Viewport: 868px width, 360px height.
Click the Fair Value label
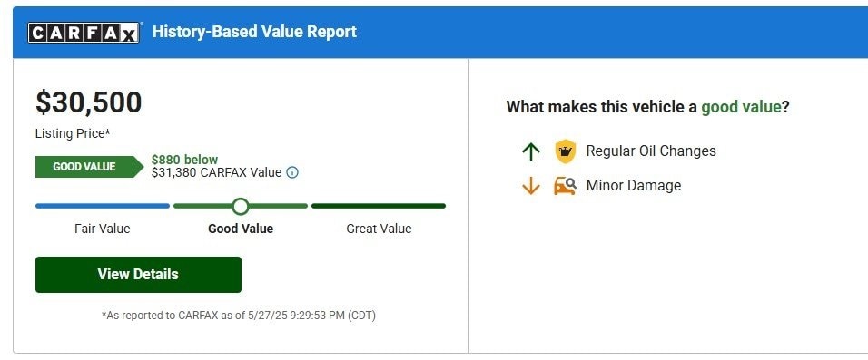[x=103, y=229]
